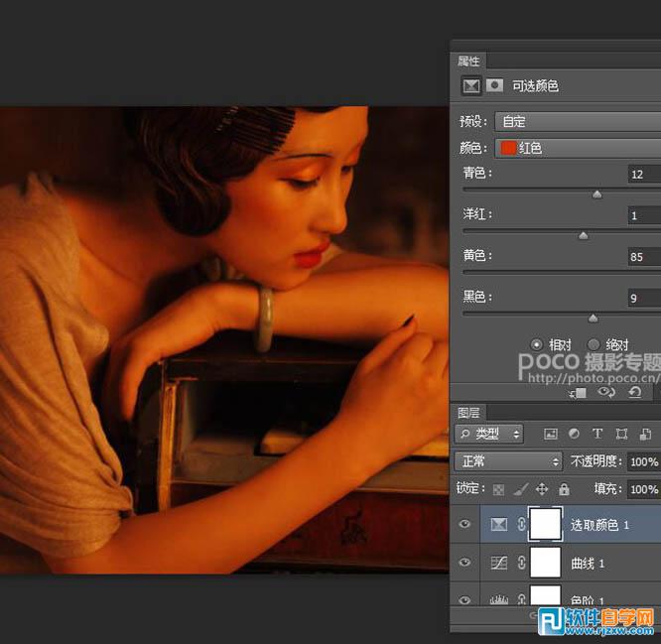Open the 正常 blend mode dropdown

pyautogui.click(x=508, y=461)
